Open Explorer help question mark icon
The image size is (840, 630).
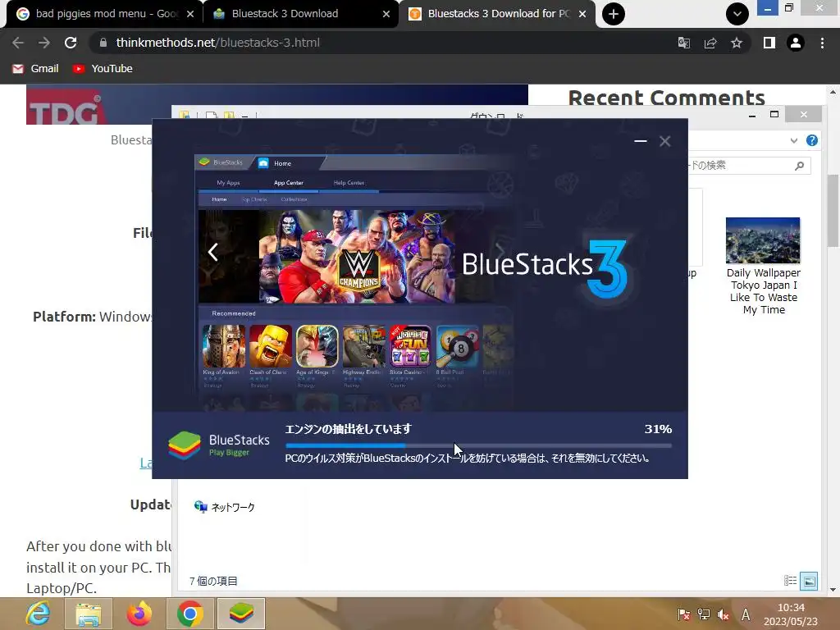811,140
